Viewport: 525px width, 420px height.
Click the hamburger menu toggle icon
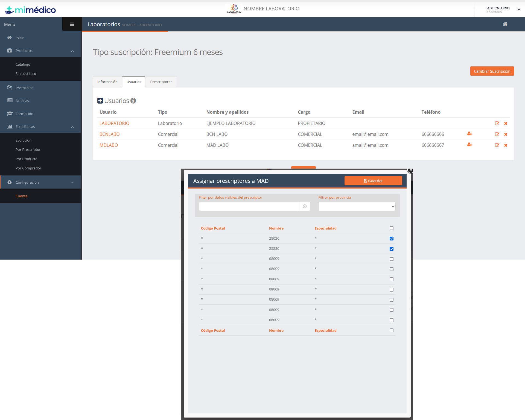(x=72, y=24)
